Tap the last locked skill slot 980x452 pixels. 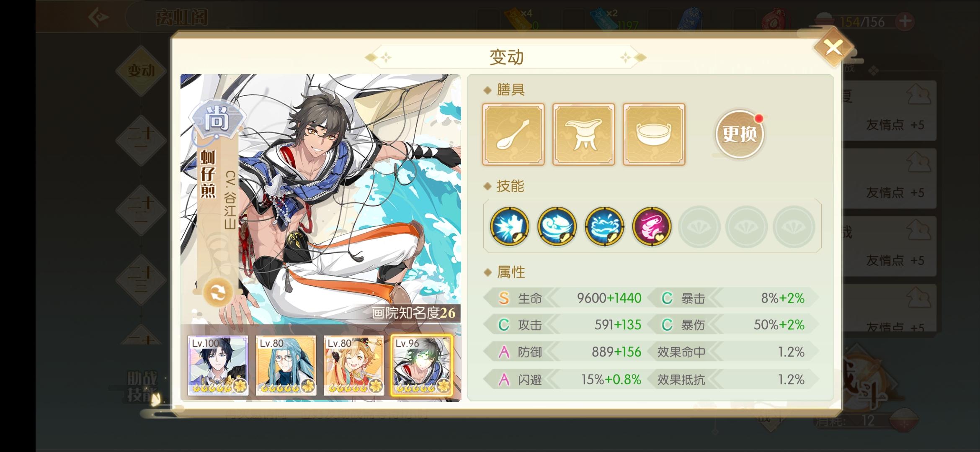coord(794,226)
